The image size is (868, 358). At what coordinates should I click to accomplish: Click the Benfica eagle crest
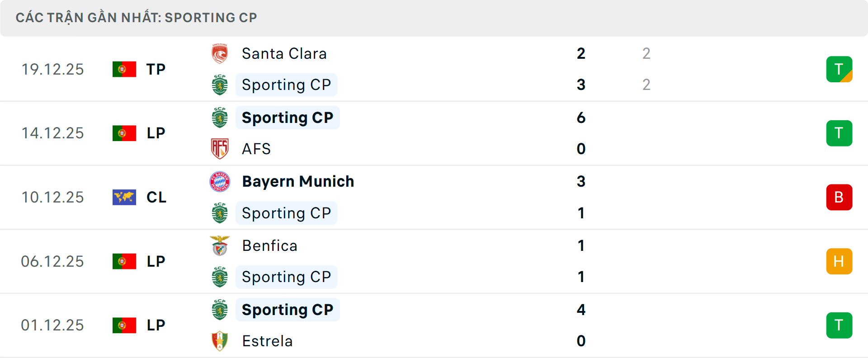(x=220, y=246)
